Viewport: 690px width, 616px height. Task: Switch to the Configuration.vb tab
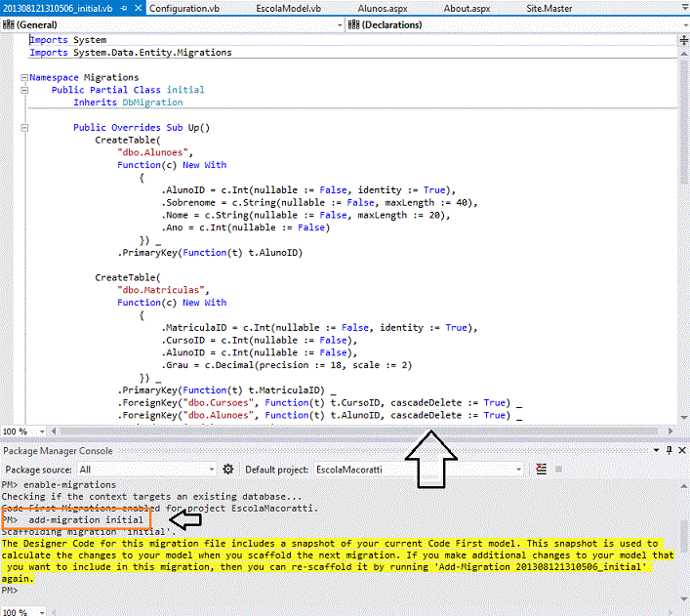[x=183, y=9]
